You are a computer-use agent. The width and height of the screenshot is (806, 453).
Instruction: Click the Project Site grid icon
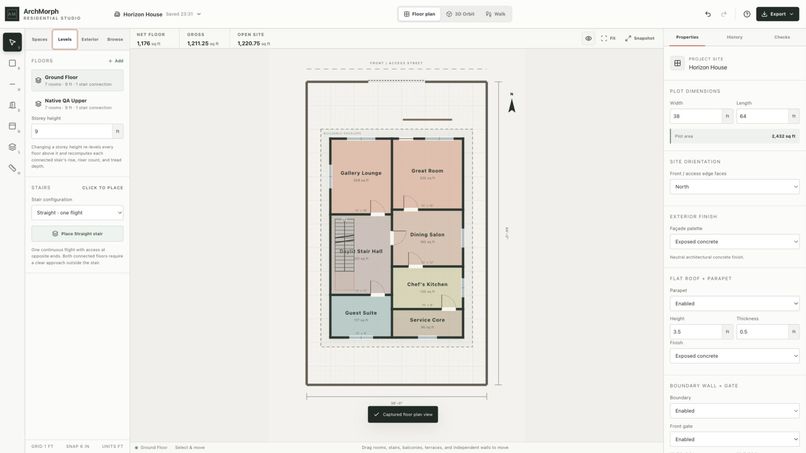677,63
